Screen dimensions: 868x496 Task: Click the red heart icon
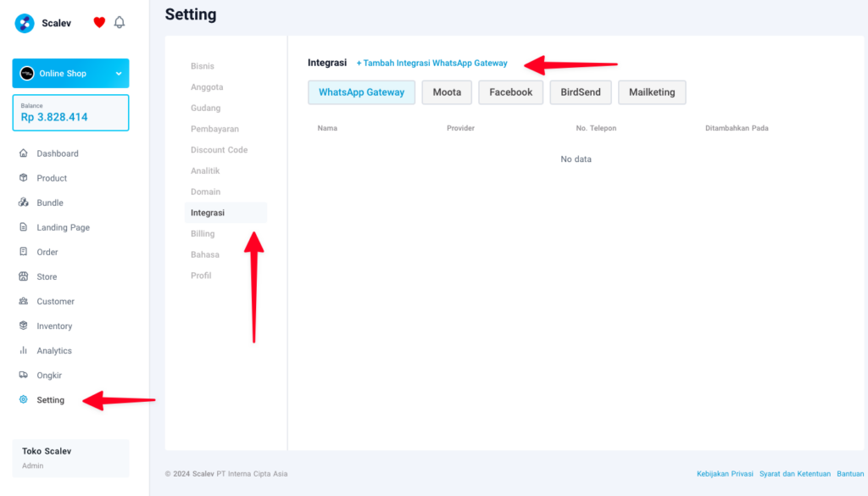[x=99, y=22]
